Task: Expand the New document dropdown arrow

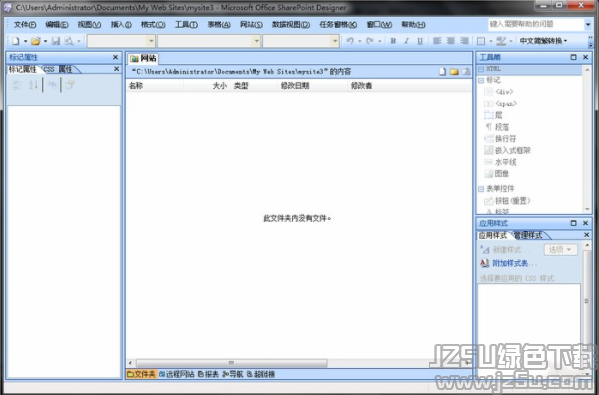Action: [x=25, y=41]
